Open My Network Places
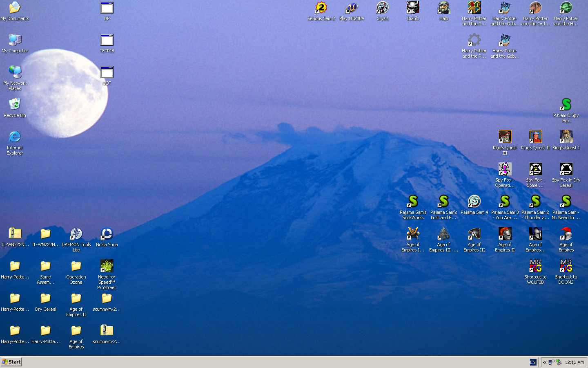This screenshot has width=588, height=368. point(15,78)
